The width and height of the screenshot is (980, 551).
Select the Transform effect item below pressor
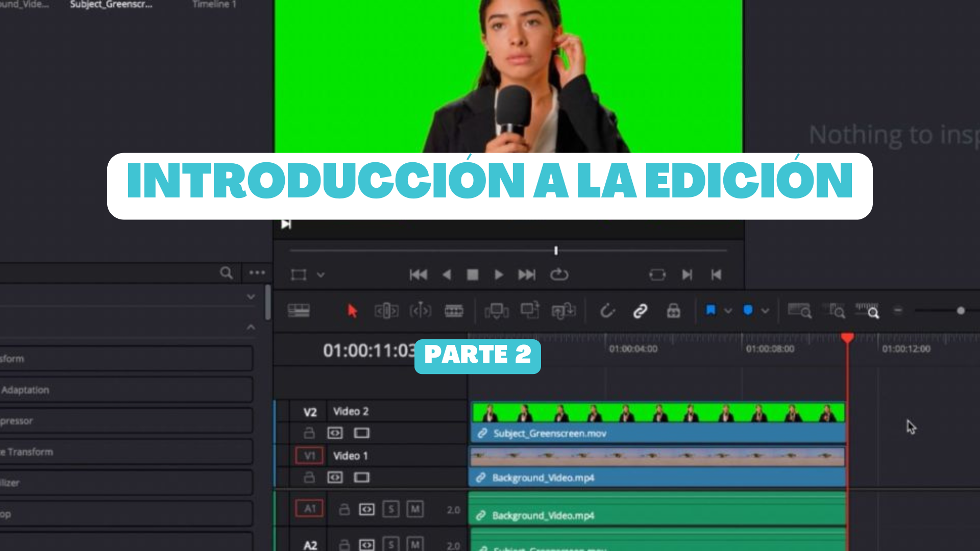(x=126, y=452)
